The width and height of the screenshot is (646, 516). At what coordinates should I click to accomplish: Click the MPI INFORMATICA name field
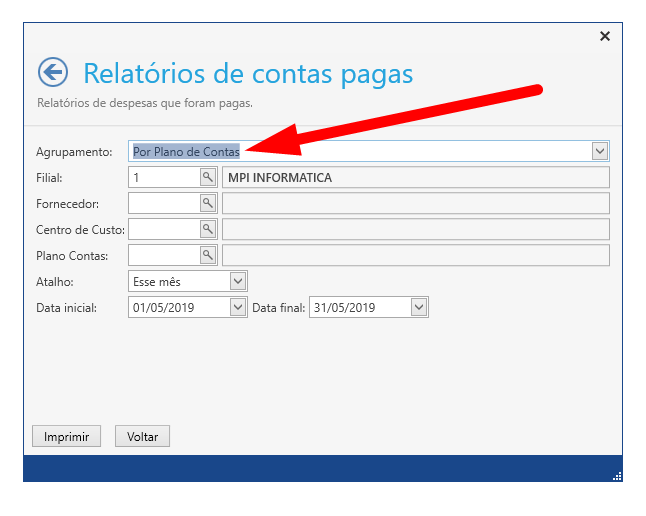pyautogui.click(x=415, y=177)
